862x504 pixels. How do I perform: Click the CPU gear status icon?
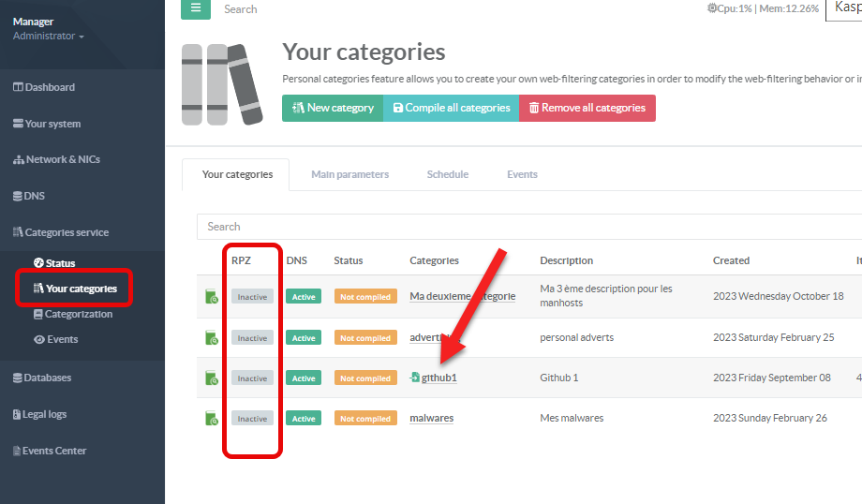coord(711,8)
